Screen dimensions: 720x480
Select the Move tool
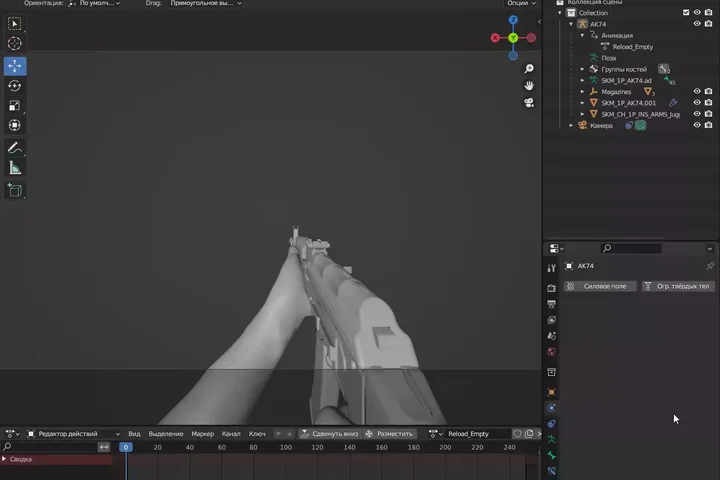click(x=15, y=66)
